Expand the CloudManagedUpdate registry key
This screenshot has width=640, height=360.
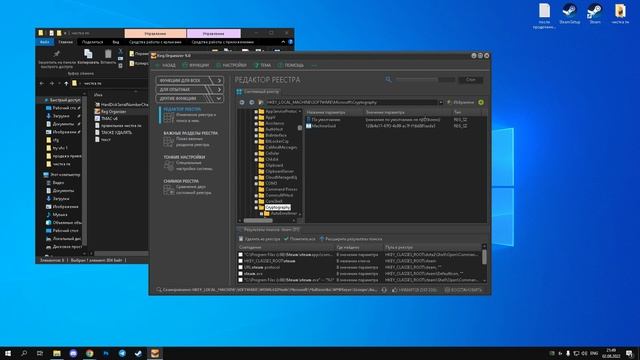[256, 178]
